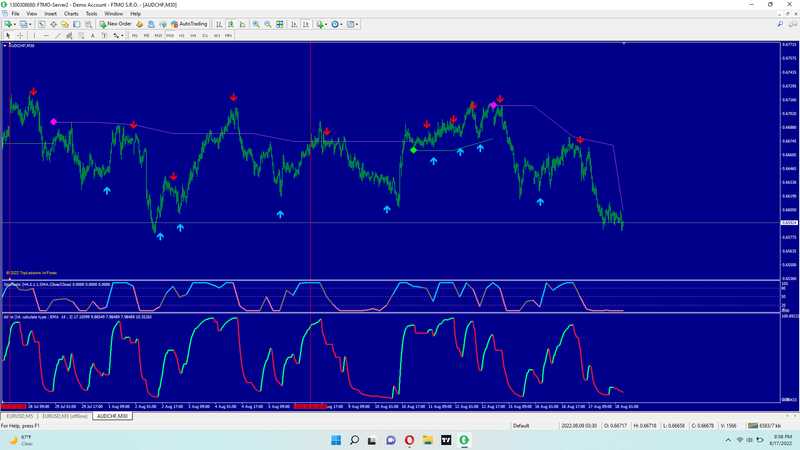Switch chart to bar chart style
The image size is (800, 450).
coord(219,24)
